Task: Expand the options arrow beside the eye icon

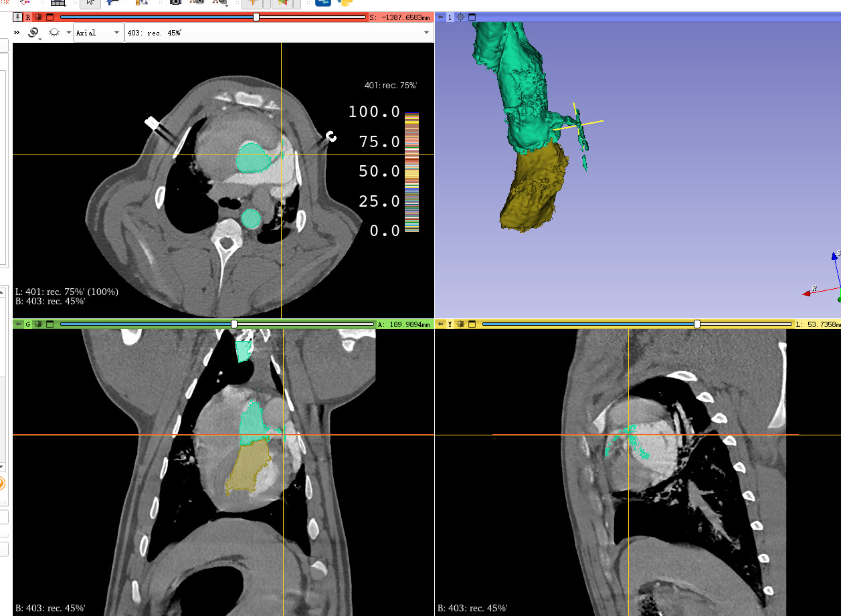Action: point(69,32)
